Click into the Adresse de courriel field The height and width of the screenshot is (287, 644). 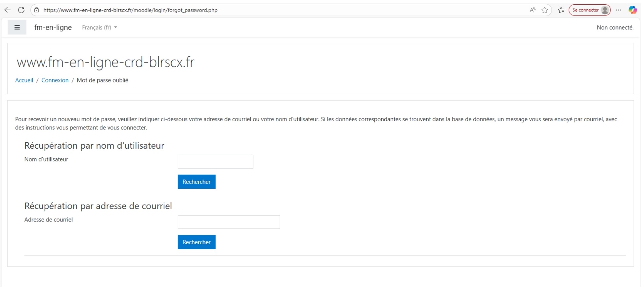pos(229,222)
